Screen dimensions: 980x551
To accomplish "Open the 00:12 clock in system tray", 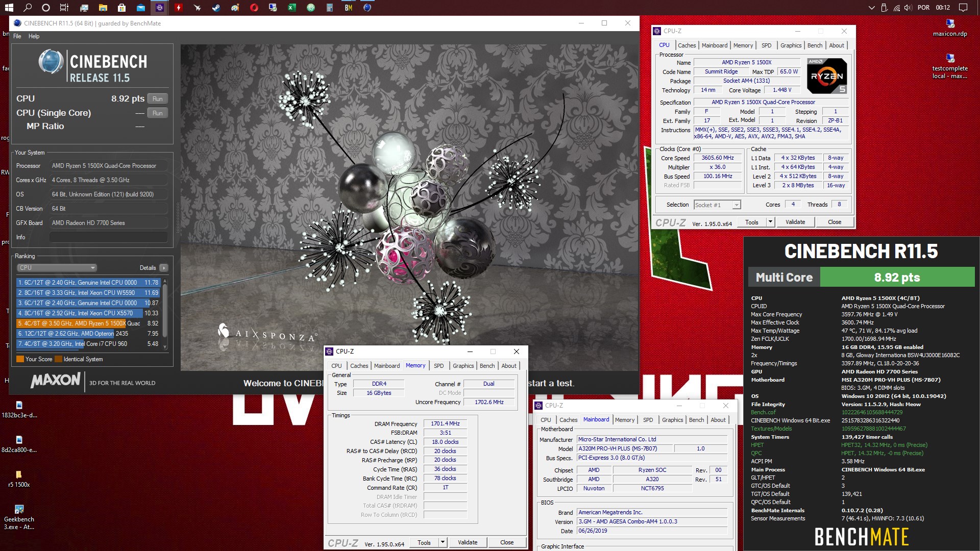I will 943,8.
